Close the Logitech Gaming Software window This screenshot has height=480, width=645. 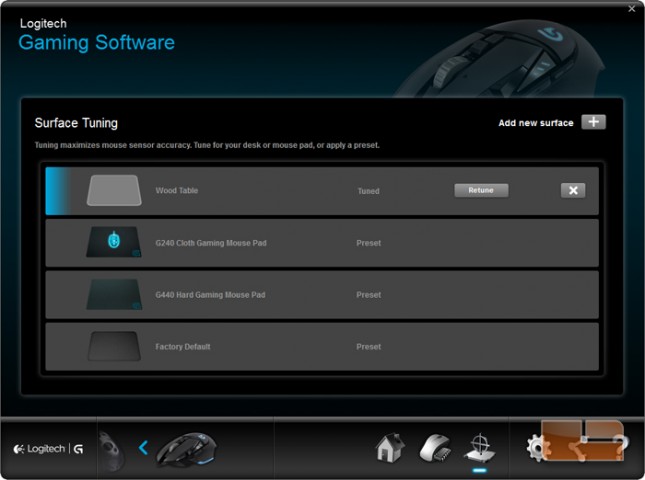tap(632, 9)
